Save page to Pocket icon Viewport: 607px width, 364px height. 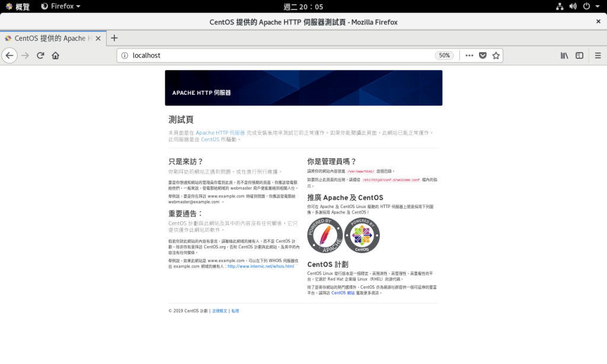483,55
